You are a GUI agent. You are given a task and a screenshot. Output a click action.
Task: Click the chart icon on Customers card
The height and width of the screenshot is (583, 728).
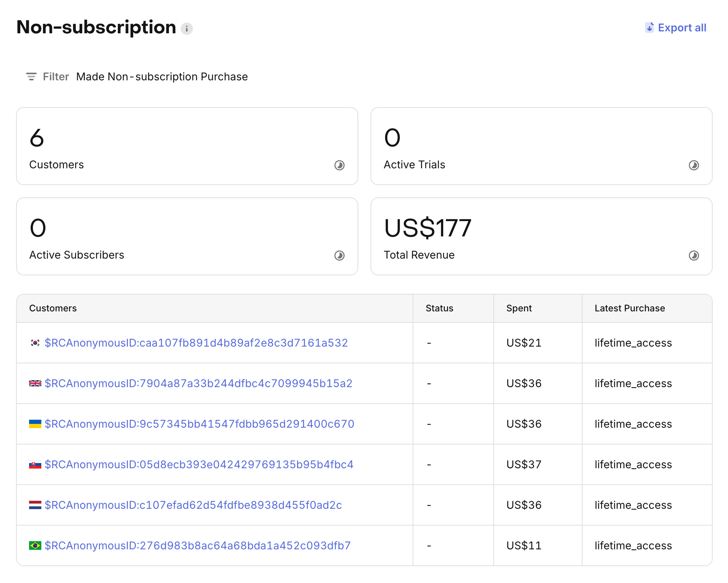click(339, 165)
